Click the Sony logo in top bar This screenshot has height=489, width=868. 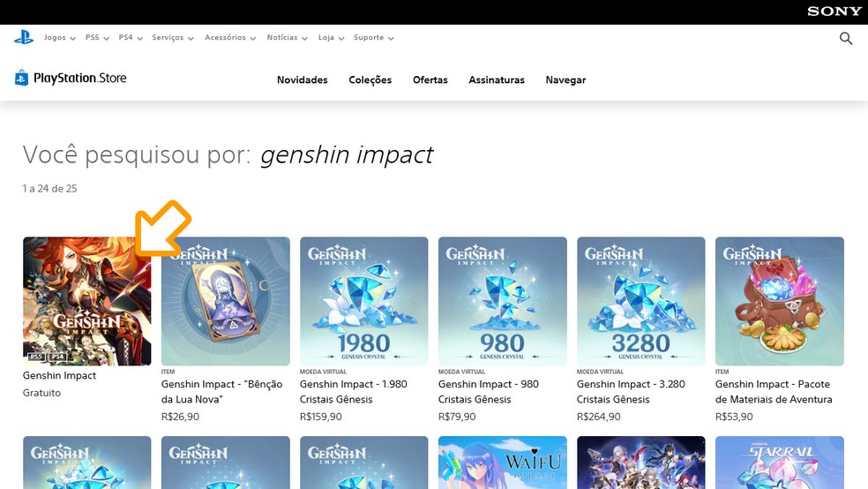834,11
